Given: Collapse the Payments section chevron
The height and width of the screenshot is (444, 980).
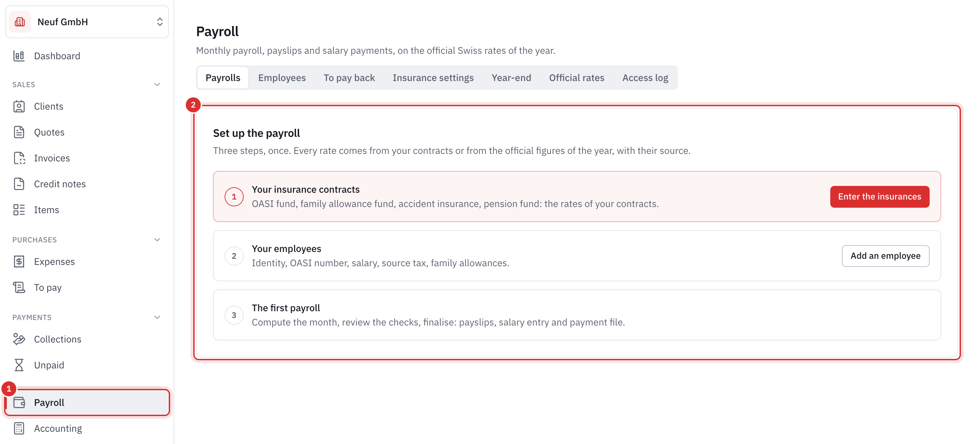Looking at the screenshot, I should pyautogui.click(x=157, y=318).
